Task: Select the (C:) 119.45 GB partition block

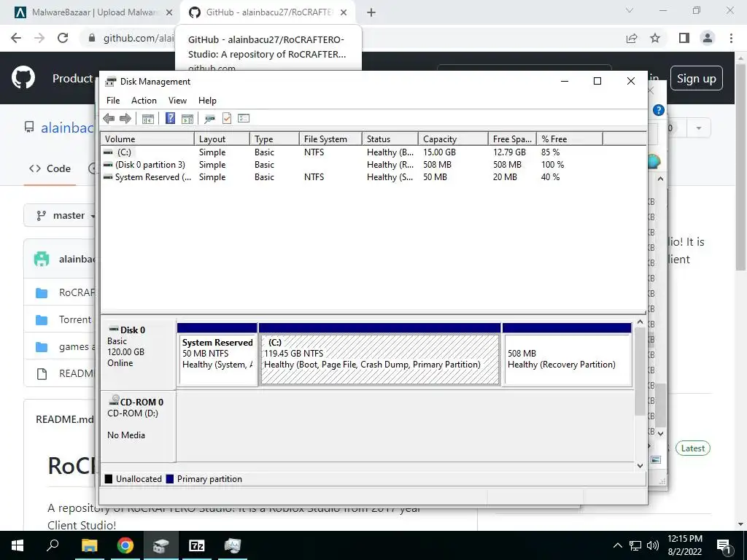Action: click(380, 355)
